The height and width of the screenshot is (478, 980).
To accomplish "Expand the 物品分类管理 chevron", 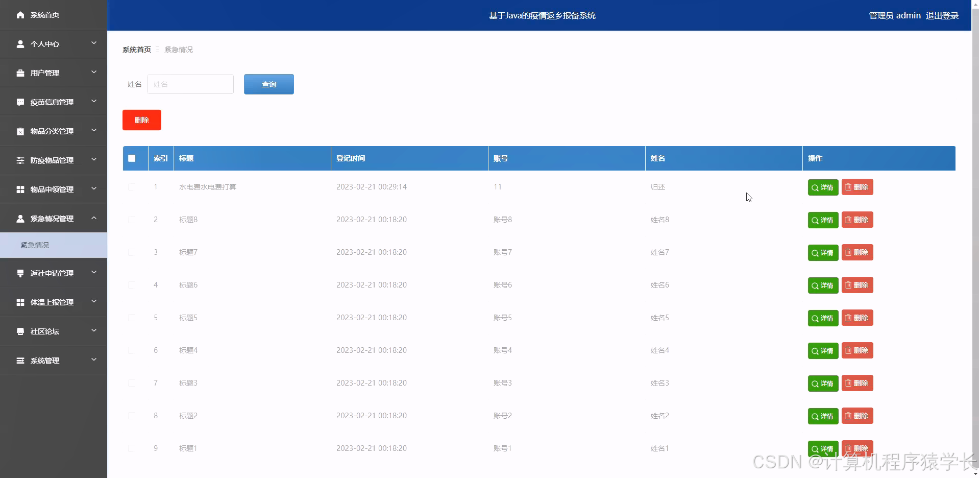I will click(94, 130).
